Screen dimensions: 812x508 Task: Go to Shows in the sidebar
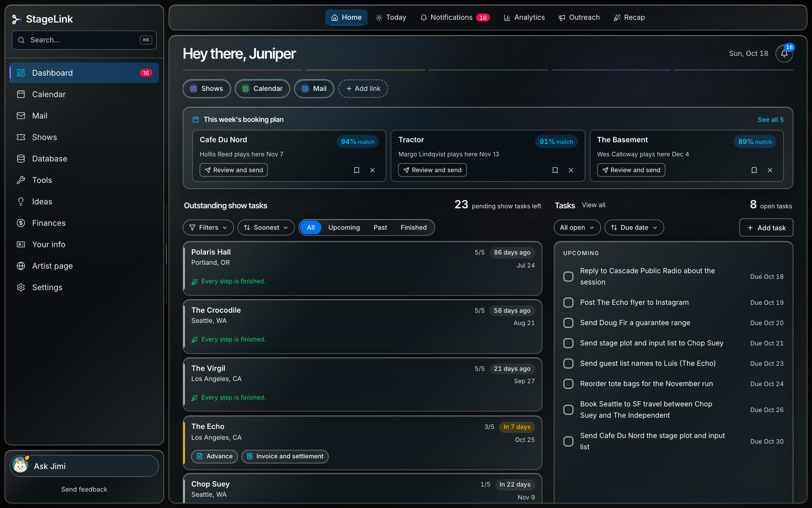click(x=84, y=137)
